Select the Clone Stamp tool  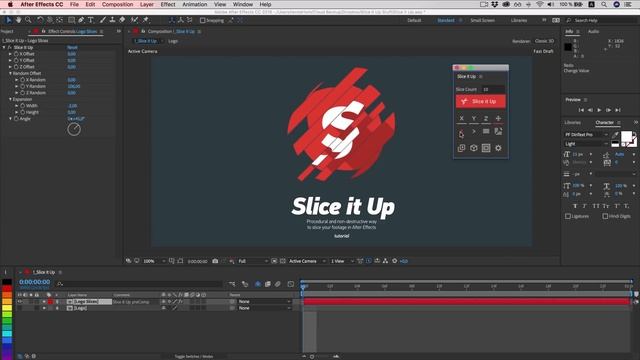click(x=112, y=20)
